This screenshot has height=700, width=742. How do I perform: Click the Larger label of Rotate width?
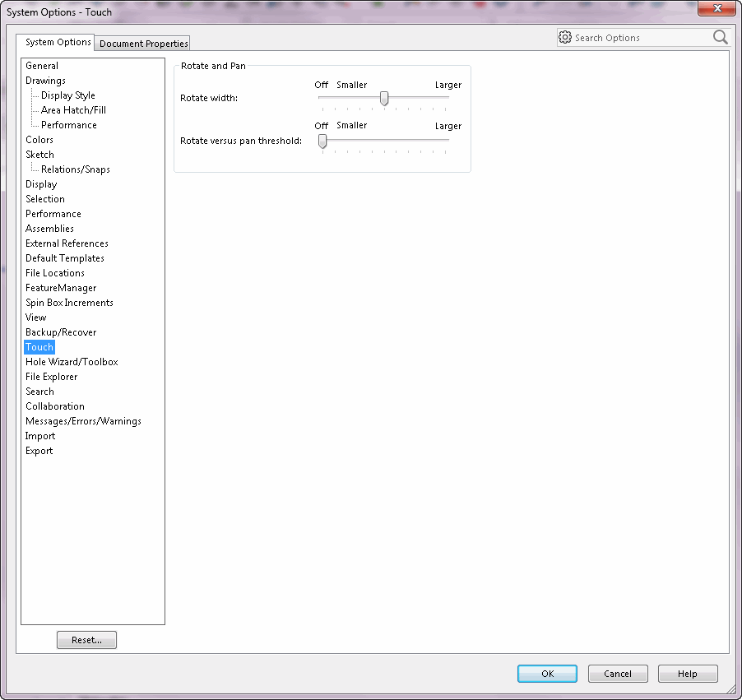pyautogui.click(x=448, y=86)
